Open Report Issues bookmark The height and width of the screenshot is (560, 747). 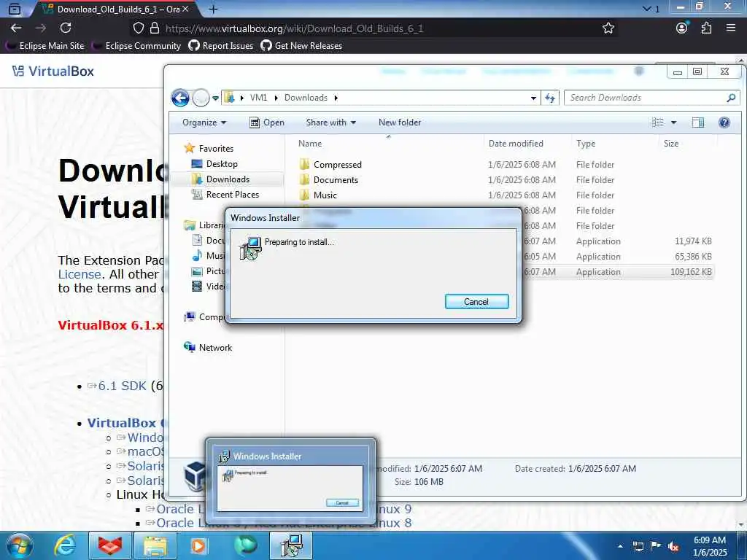tap(221, 46)
